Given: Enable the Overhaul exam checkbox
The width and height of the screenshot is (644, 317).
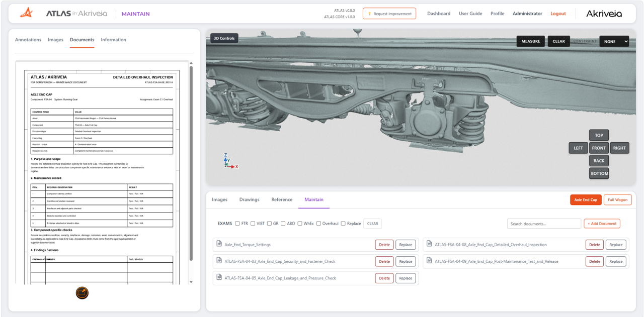Looking at the screenshot, I should coord(318,224).
